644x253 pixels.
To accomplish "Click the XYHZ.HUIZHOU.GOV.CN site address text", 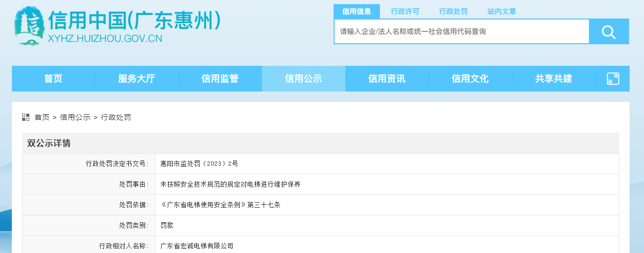I will (x=105, y=39).
